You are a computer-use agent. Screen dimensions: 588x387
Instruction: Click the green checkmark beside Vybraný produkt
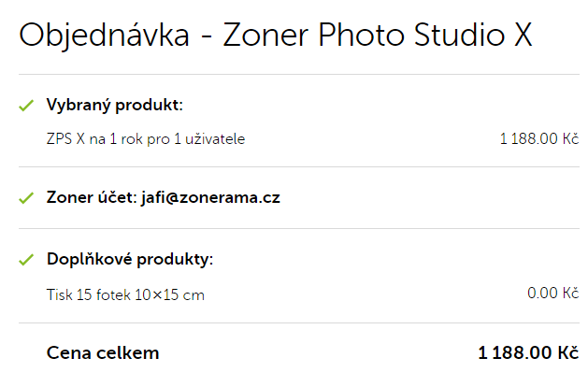point(26,105)
